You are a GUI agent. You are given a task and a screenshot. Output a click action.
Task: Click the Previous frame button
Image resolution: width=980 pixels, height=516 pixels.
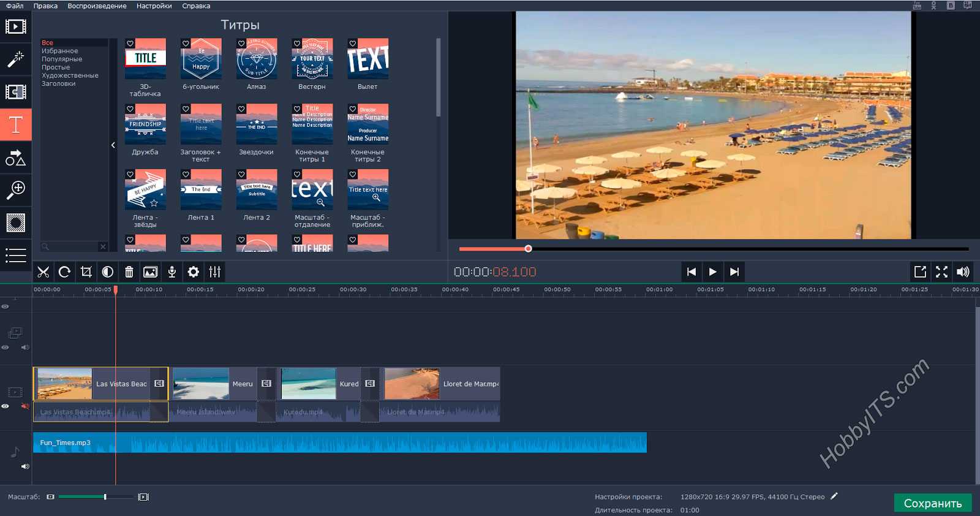[692, 271]
